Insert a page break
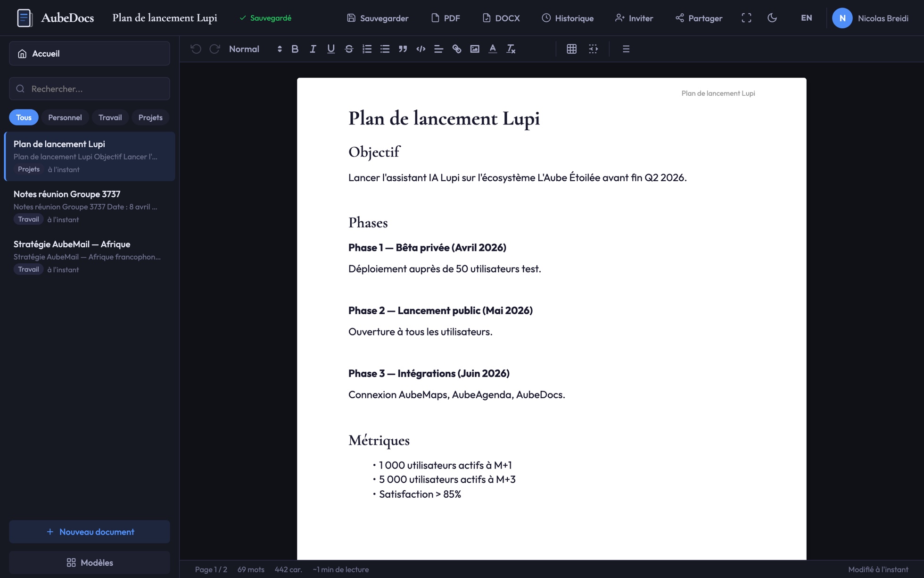924x578 pixels. pos(593,49)
